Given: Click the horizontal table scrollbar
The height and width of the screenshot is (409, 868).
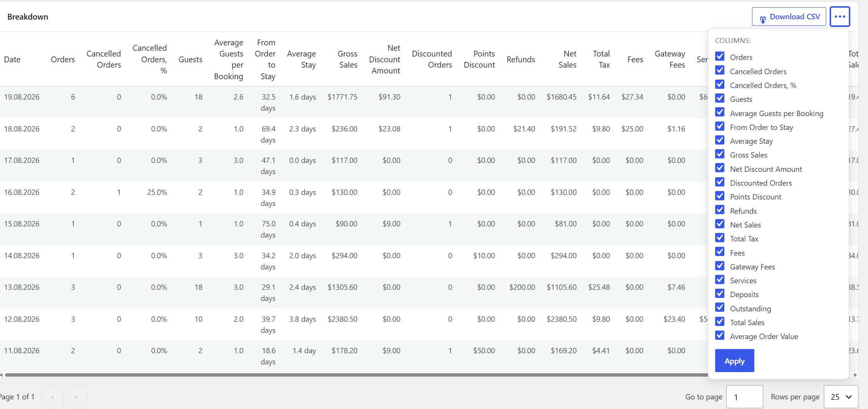Looking at the screenshot, I should pos(356,375).
